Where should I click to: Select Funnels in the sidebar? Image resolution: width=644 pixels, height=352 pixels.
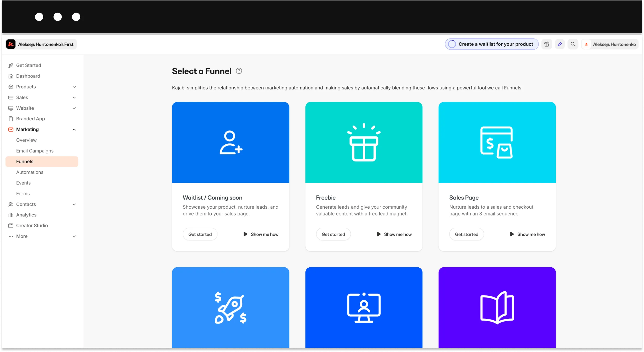42,161
